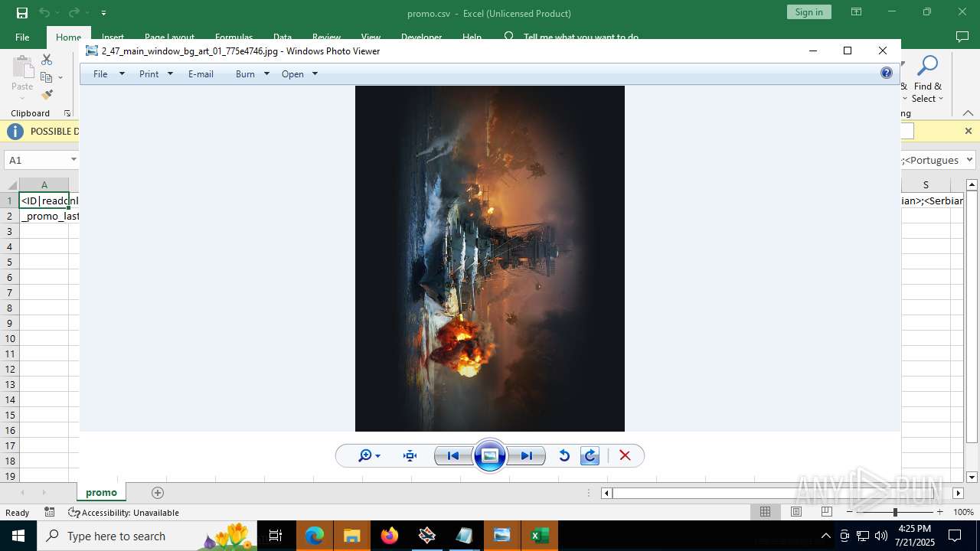
Task: Click the Actual size fit button
Action: [410, 456]
